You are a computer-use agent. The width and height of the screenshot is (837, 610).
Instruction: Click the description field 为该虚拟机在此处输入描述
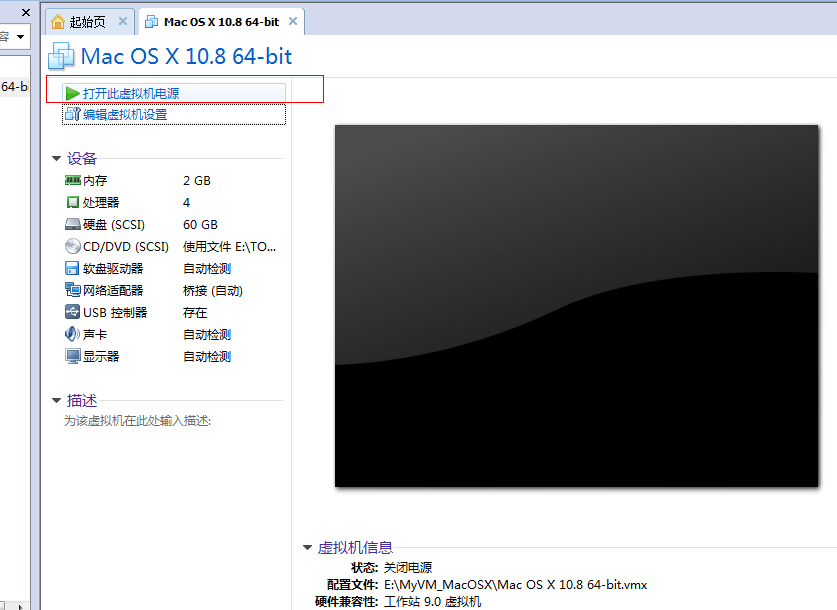pyautogui.click(x=137, y=421)
